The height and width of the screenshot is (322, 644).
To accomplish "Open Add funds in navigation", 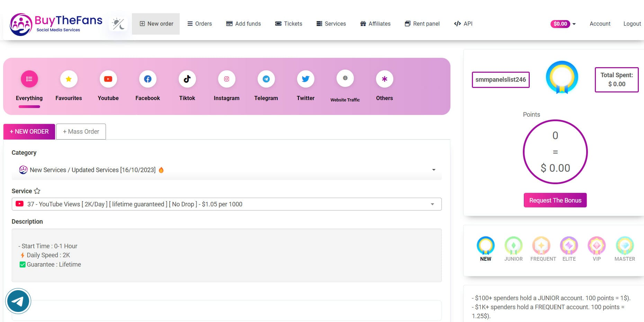I will (243, 24).
